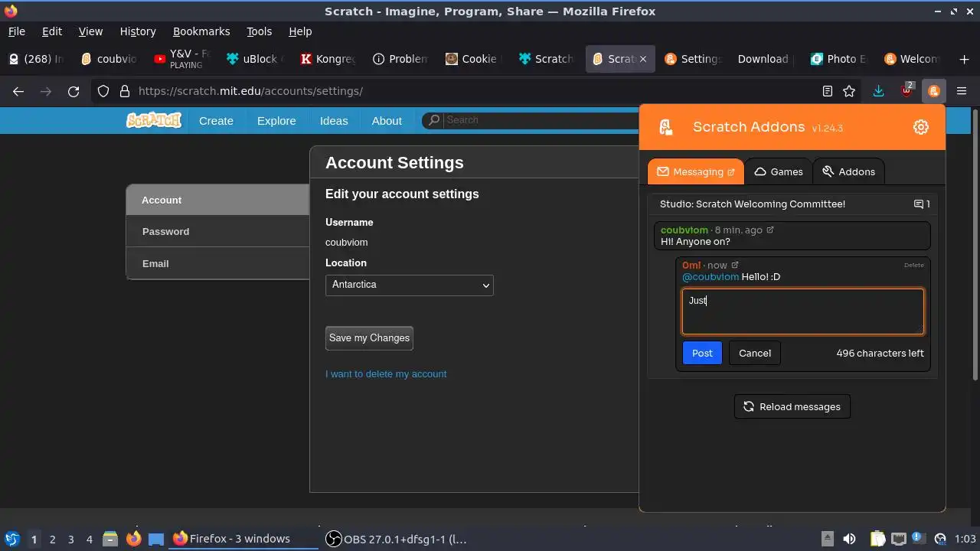Select the Email settings section

(x=218, y=263)
